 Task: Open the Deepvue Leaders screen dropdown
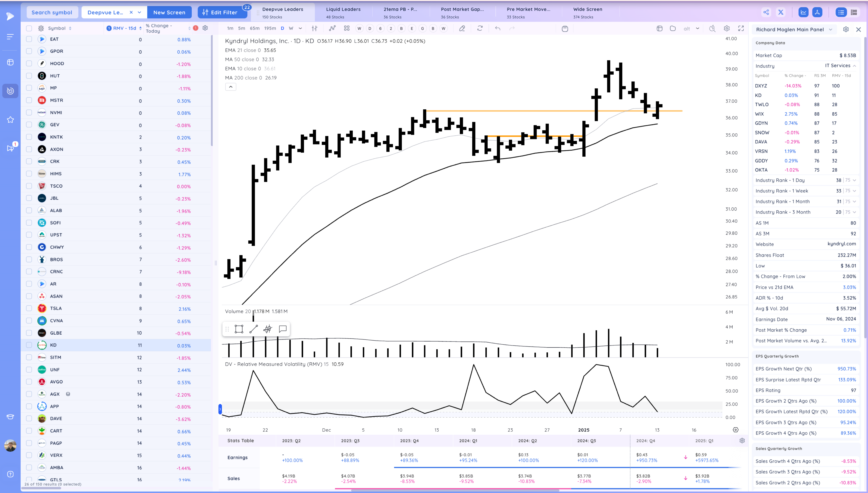click(x=140, y=12)
